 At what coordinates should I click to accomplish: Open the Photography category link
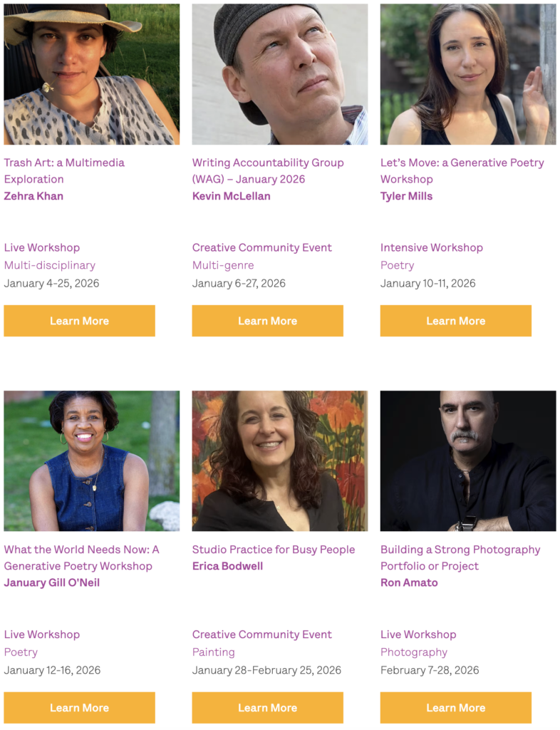[x=413, y=652]
